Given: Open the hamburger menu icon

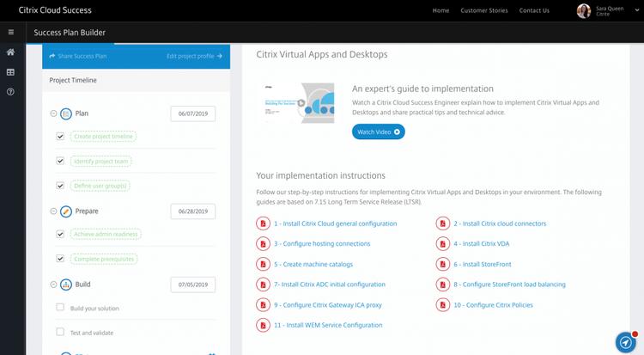Looking at the screenshot, I should 11,32.
